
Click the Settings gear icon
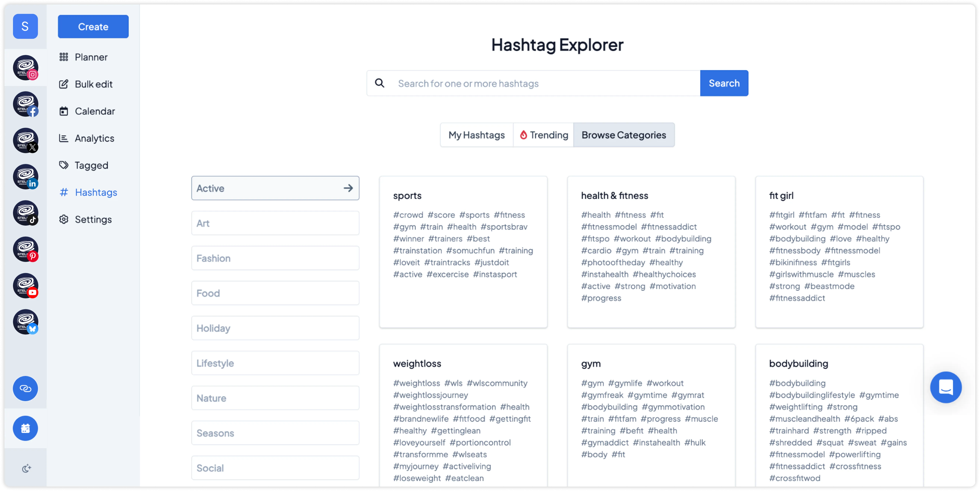(64, 219)
